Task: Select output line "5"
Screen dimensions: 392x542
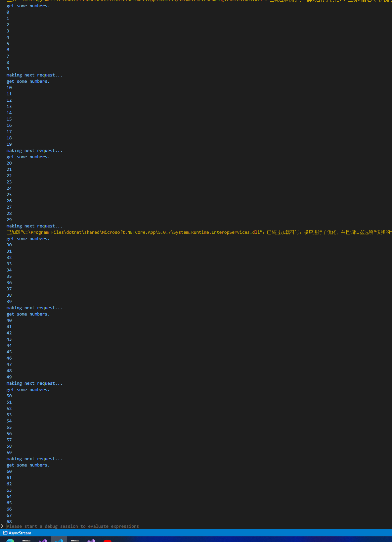Action: [x=8, y=44]
